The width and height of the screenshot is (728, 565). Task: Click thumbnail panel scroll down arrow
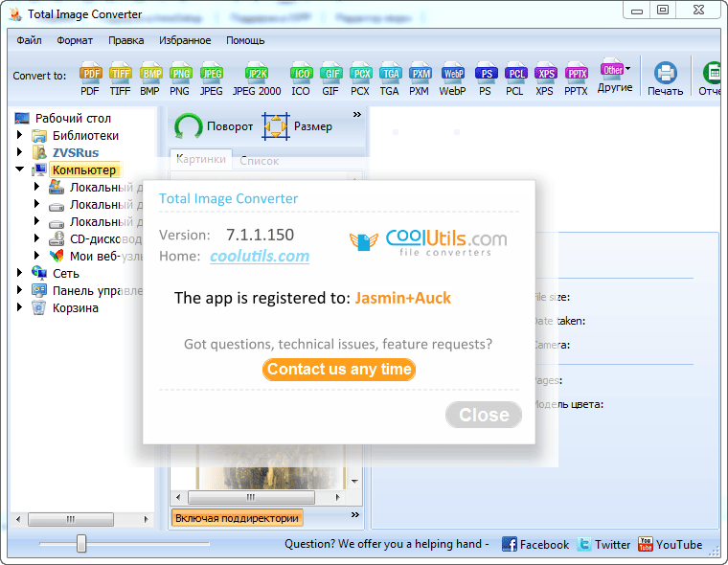354,481
